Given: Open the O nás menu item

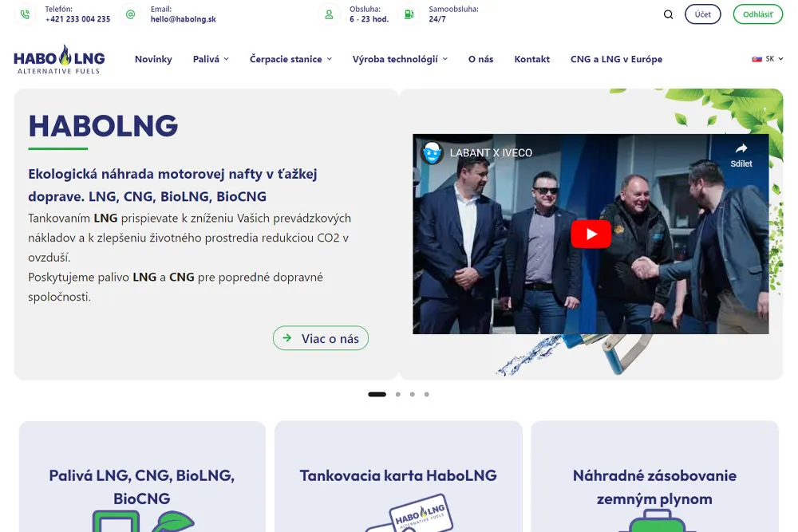Looking at the screenshot, I should [480, 59].
